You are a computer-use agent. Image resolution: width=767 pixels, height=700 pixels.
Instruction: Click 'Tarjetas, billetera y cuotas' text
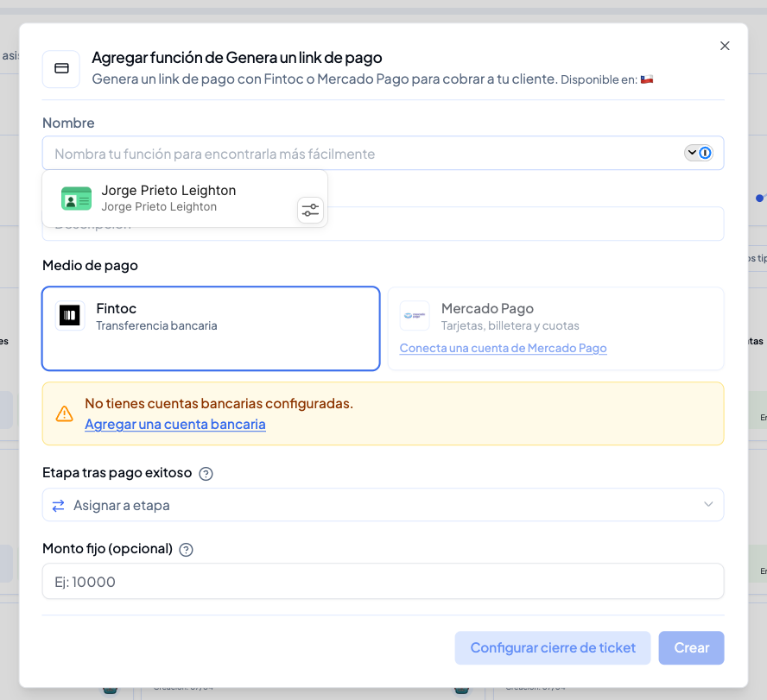510,325
